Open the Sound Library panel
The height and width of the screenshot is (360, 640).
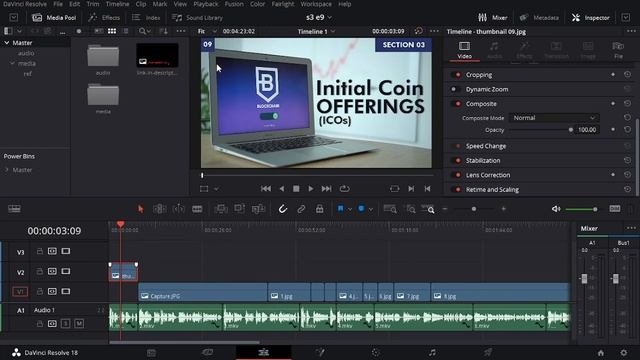pos(197,18)
